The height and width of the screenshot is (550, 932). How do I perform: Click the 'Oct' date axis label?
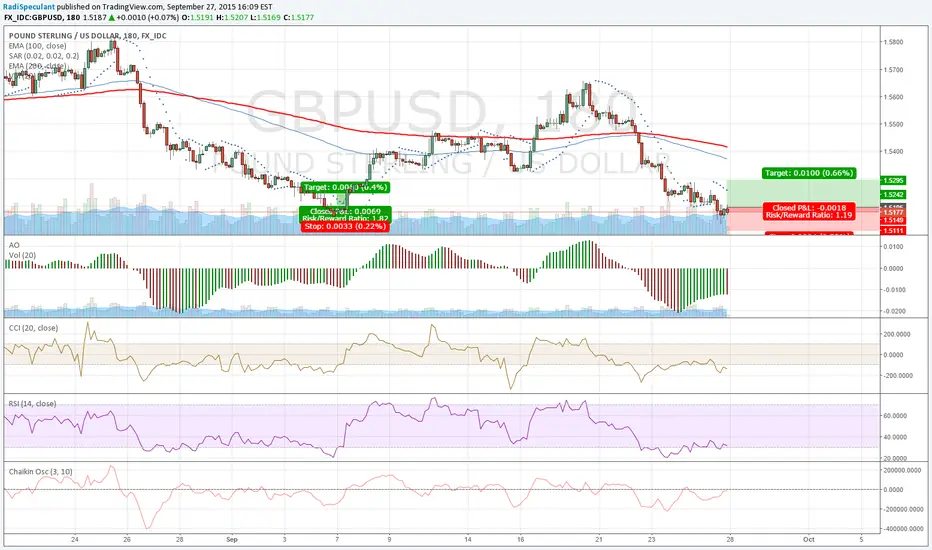(x=808, y=540)
